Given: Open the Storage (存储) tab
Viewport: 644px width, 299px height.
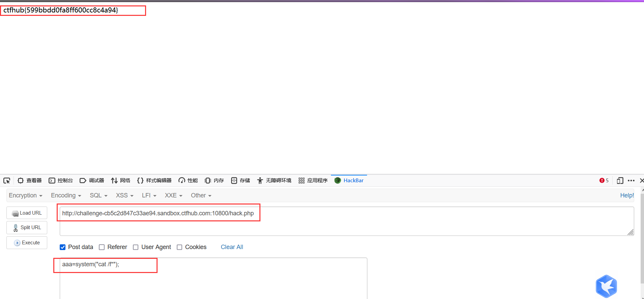Looking at the screenshot, I should click(241, 181).
